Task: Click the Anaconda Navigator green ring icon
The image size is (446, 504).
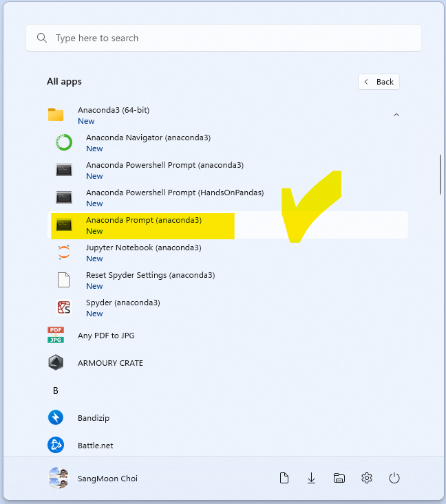Action: pos(64,142)
